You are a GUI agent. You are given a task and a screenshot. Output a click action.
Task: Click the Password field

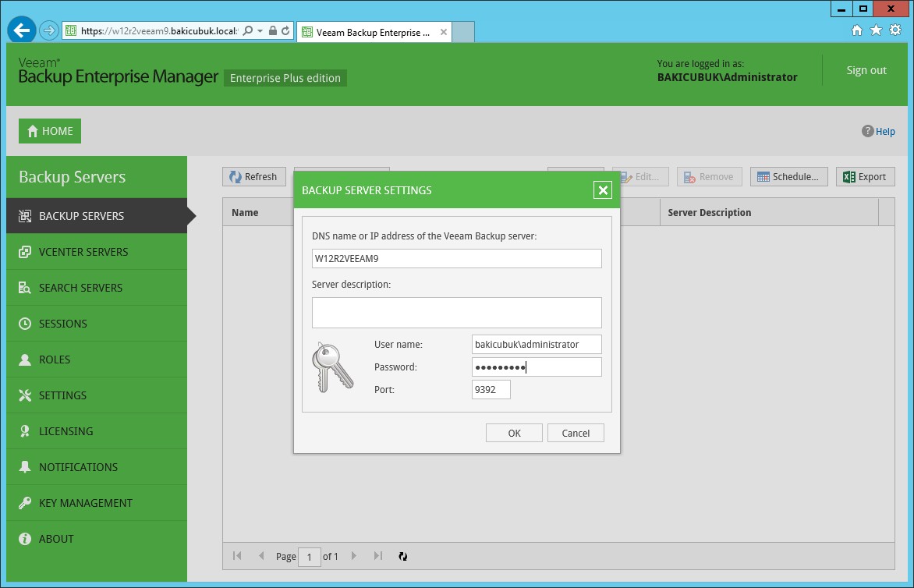coord(537,367)
